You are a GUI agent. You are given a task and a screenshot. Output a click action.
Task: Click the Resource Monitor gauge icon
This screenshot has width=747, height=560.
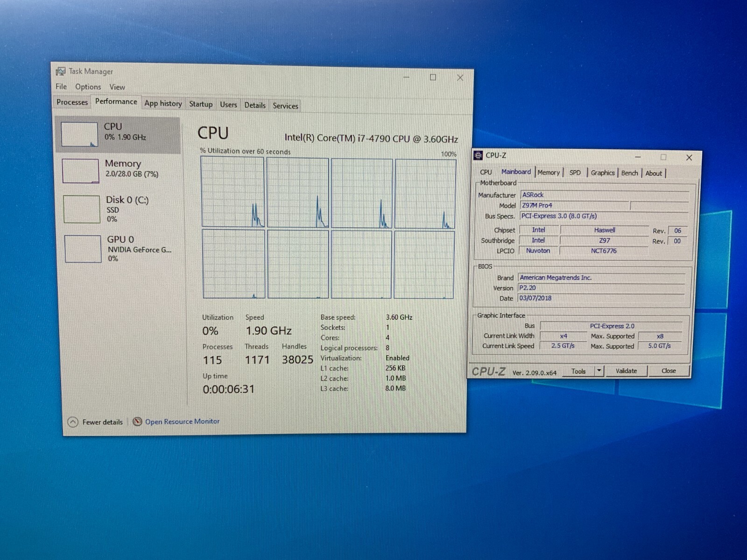137,421
